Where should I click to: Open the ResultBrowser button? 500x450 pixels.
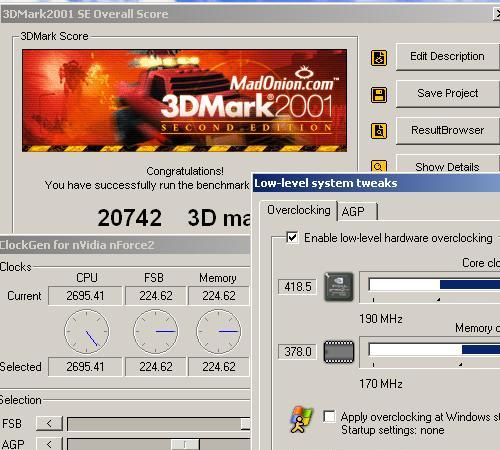448,130
